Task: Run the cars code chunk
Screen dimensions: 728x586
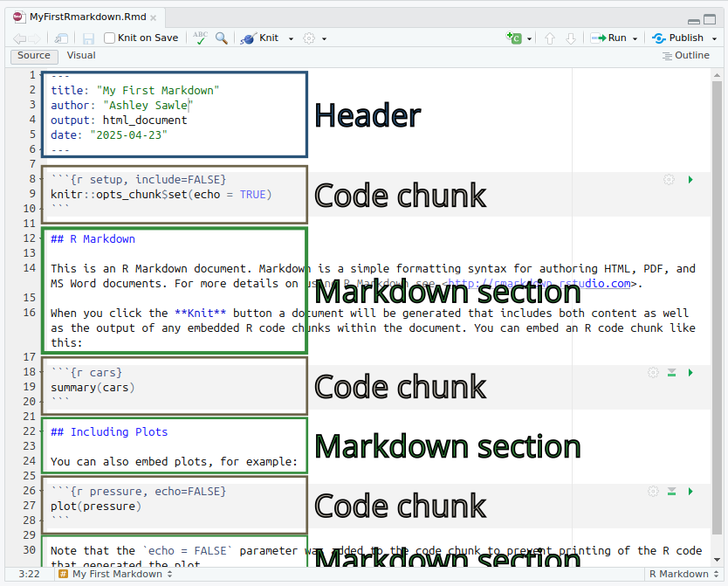Action: point(690,372)
